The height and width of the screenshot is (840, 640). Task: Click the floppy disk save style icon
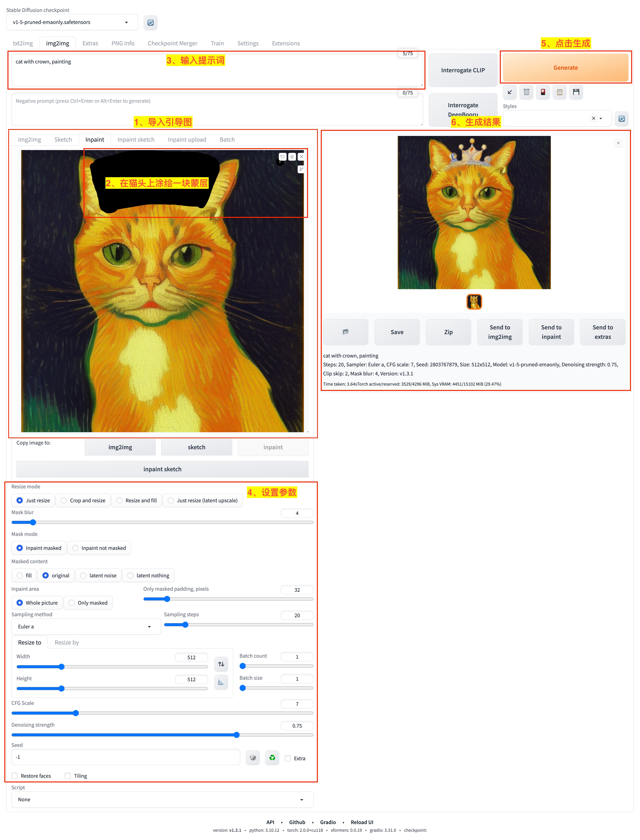576,92
